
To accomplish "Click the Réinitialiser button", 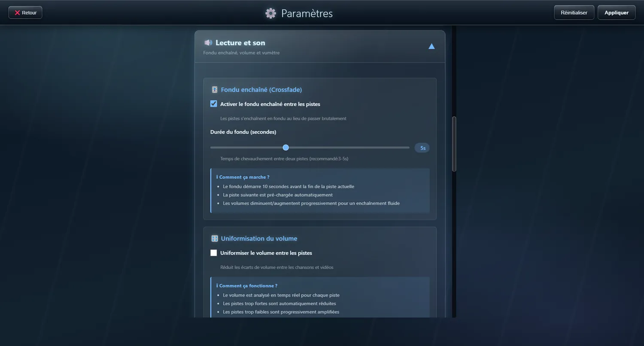I will click(574, 12).
